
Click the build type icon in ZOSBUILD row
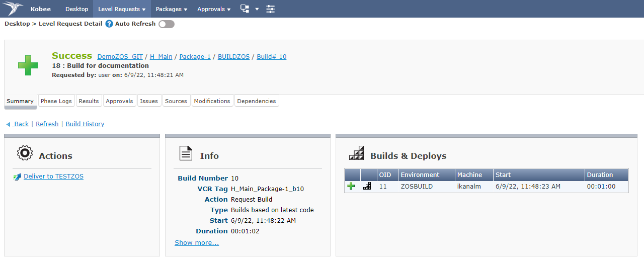pyautogui.click(x=367, y=186)
